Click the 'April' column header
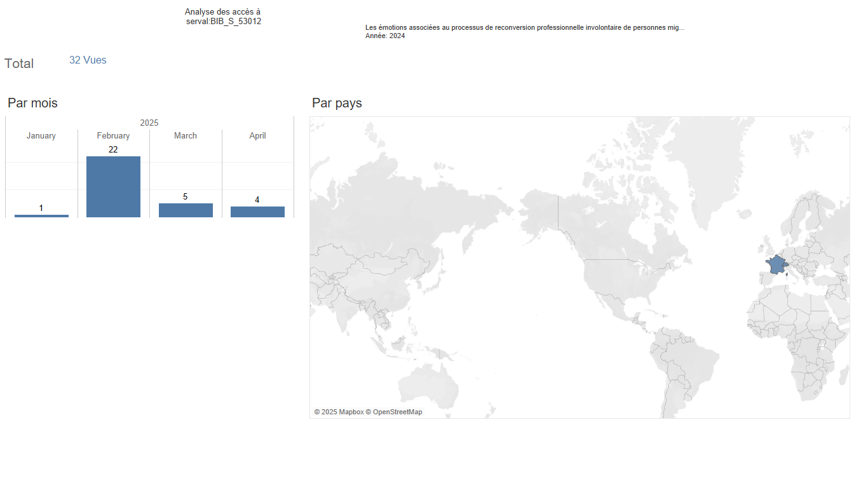 pos(257,136)
